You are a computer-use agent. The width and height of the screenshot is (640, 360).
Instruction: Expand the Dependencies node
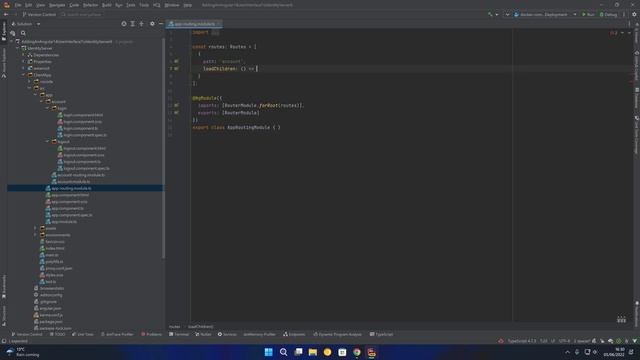click(24, 55)
